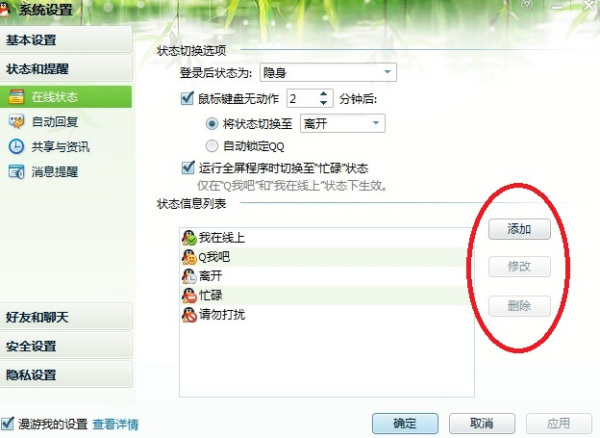Open 消息提醒 icon in sidebar
600x438 pixels.
16,171
